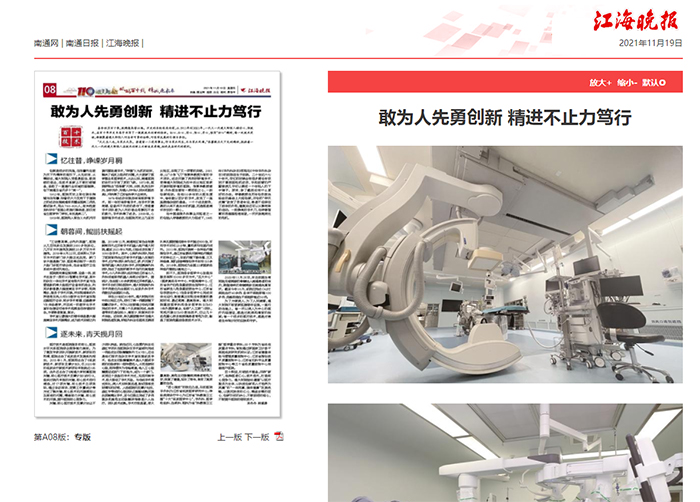This screenshot has height=502, width=700.
Task: Download the PDF of this page
Action: pos(279,437)
